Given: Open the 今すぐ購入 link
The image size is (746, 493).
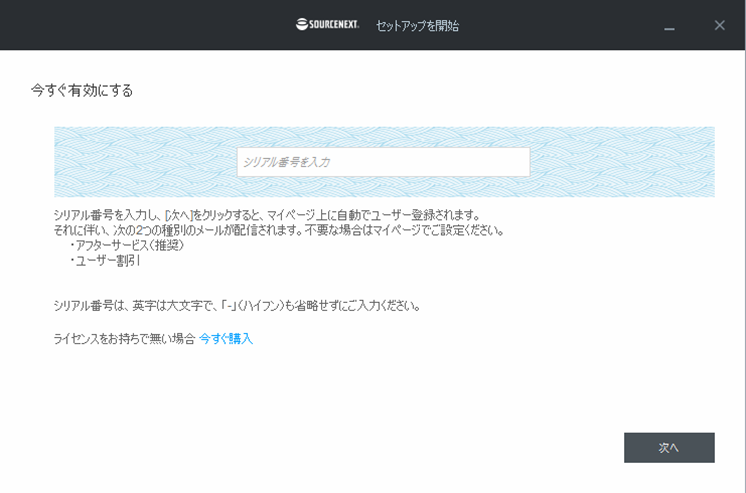Looking at the screenshot, I should click(x=226, y=339).
